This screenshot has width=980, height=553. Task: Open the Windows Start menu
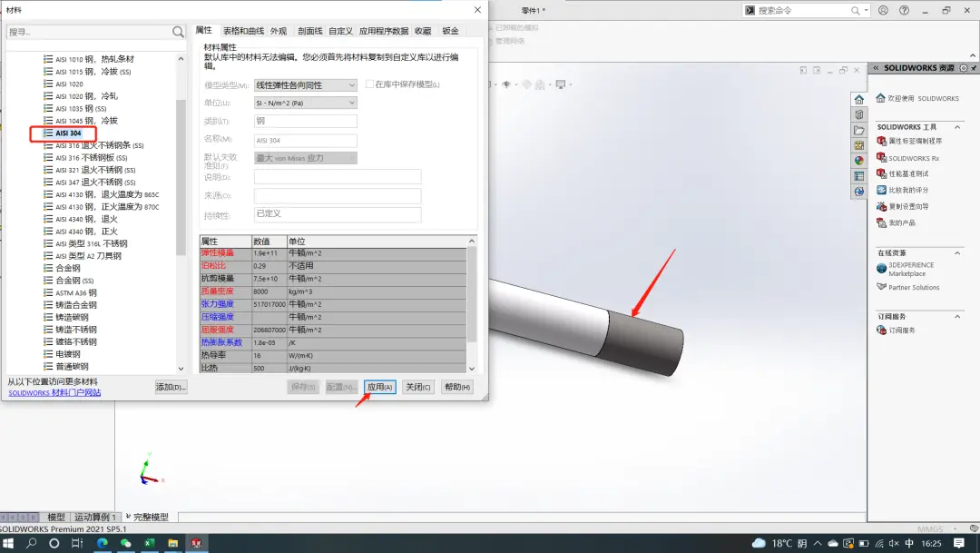8,543
